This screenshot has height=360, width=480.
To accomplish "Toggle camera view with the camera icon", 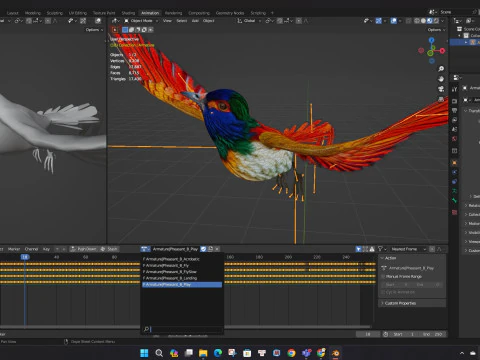I will point(441,89).
